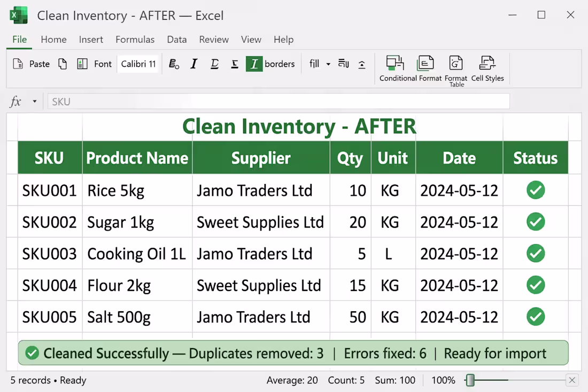Click the up-arrow icon after wrap text

[362, 65]
